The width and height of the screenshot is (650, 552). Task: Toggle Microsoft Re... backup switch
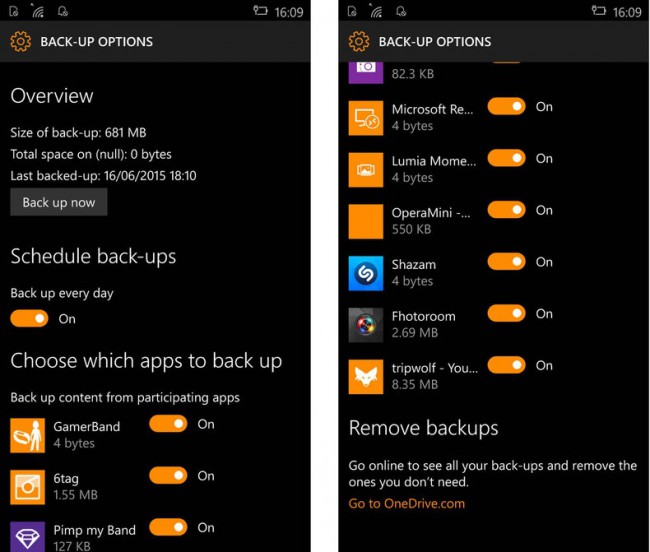pyautogui.click(x=507, y=107)
